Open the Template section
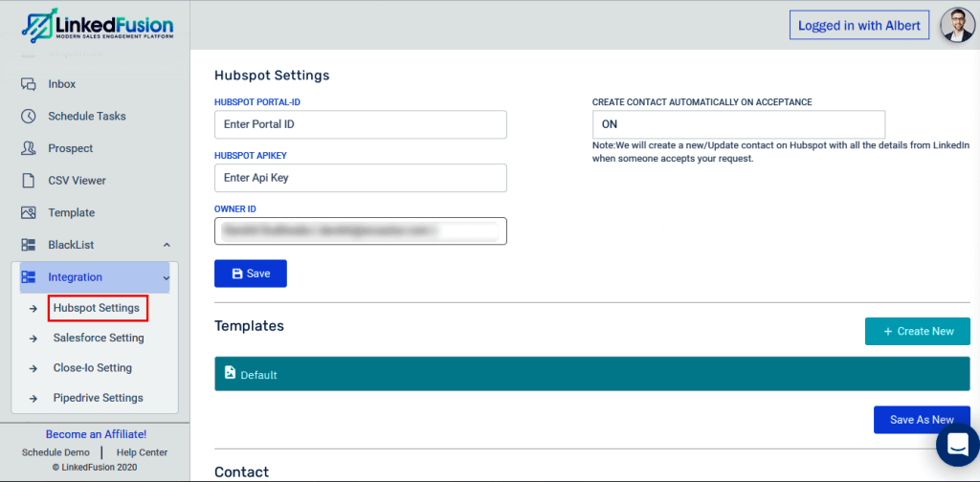980x482 pixels. (x=71, y=213)
